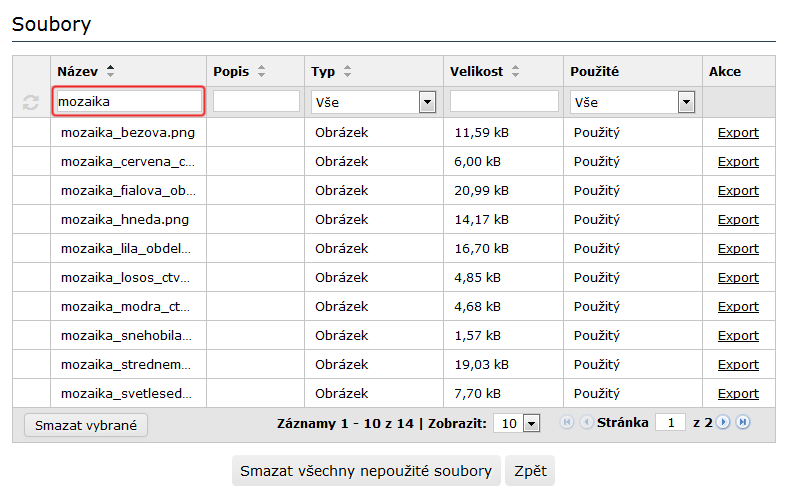Focus the Název filter field containing mozaika
790x491 pixels.
tap(129, 102)
